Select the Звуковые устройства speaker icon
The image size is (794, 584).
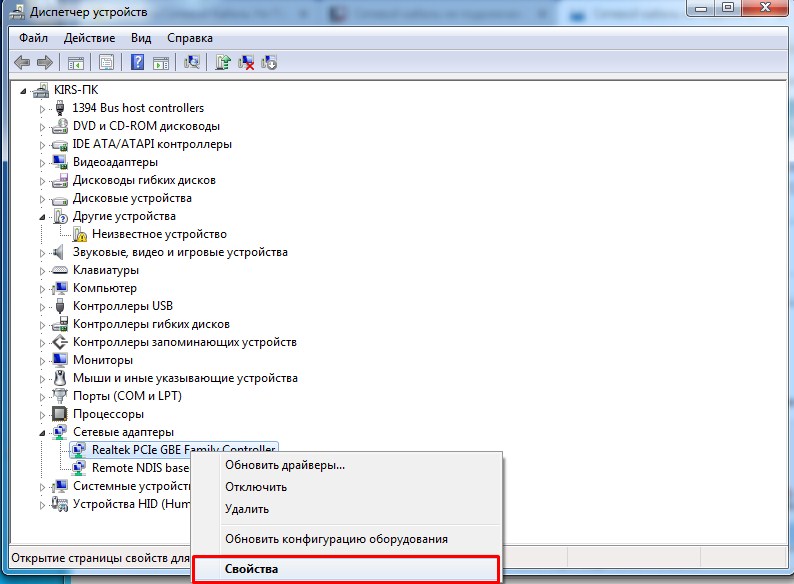[x=59, y=252]
